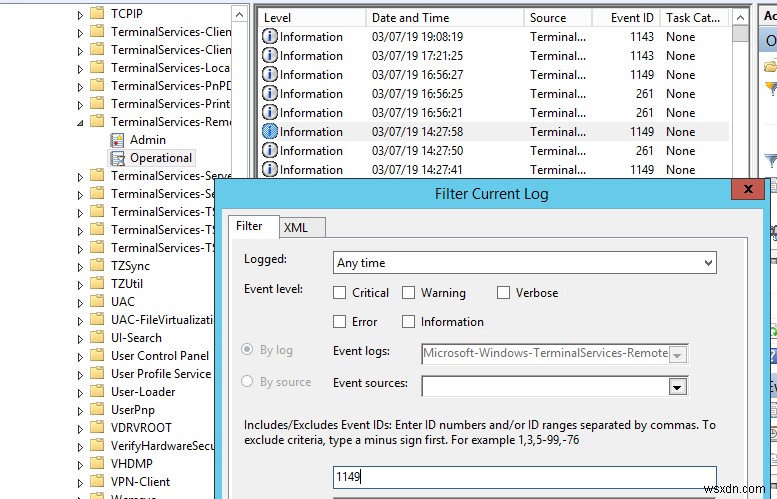Expand the TCPIP tree node
The height and width of the screenshot is (499, 777).
80,15
